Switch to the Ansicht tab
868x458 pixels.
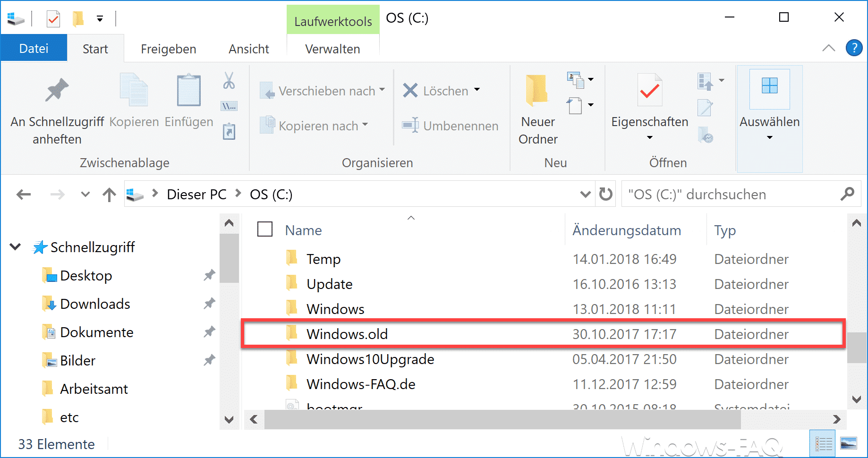[x=249, y=49]
